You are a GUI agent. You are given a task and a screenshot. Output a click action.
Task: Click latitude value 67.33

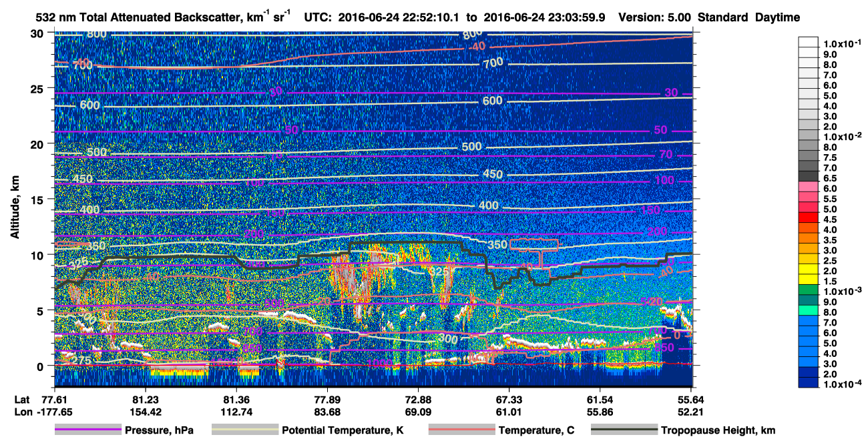[509, 399]
